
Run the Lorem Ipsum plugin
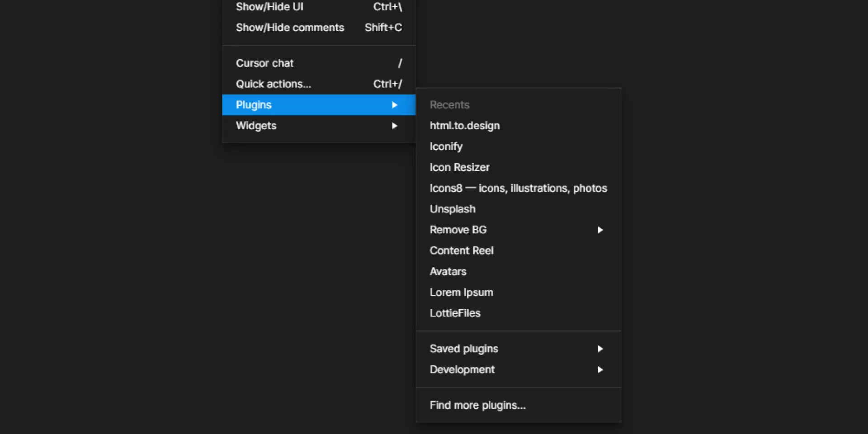tap(519, 292)
